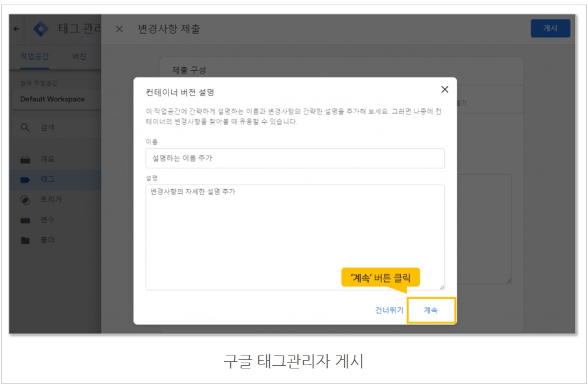Image resolution: width=588 pixels, height=386 pixels.
Task: Click the 계속 button in the dialog
Action: click(431, 310)
